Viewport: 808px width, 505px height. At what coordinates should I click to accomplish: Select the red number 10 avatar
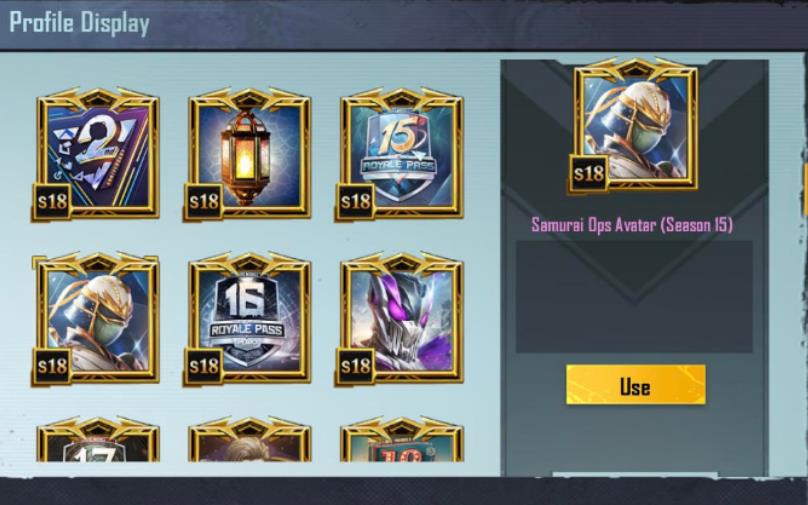[x=401, y=440]
